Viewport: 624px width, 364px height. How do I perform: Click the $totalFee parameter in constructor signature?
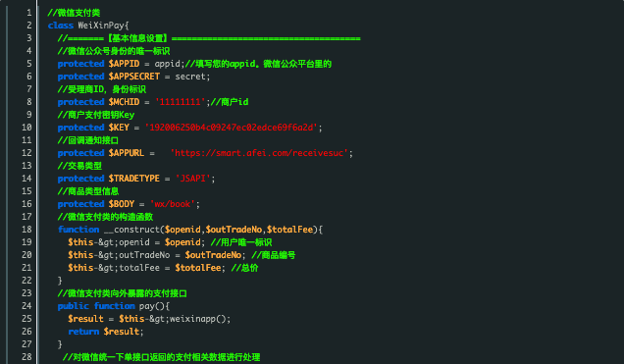pyautogui.click(x=289, y=230)
